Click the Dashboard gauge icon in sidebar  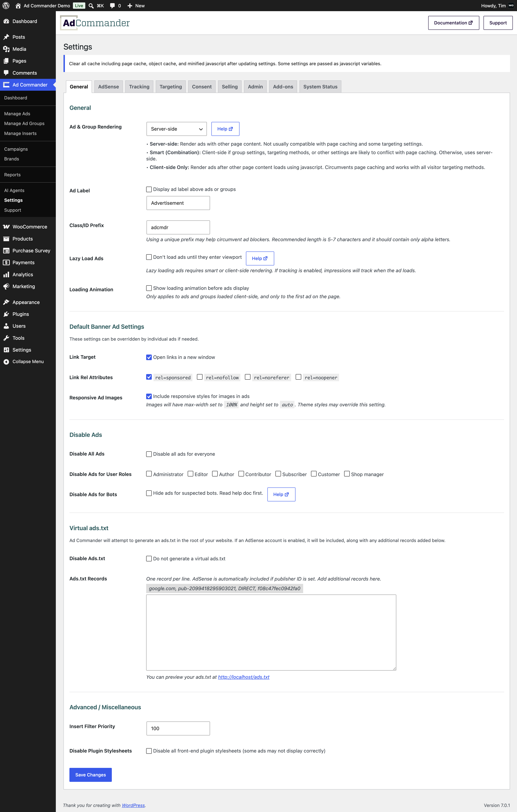click(x=6, y=21)
